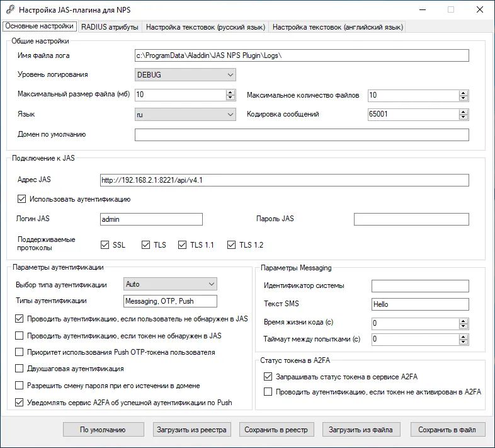Viewport: 495px width, 448px height.
Task: Uncheck the TLS 1.2 protocol checkbox
Action: click(x=231, y=245)
